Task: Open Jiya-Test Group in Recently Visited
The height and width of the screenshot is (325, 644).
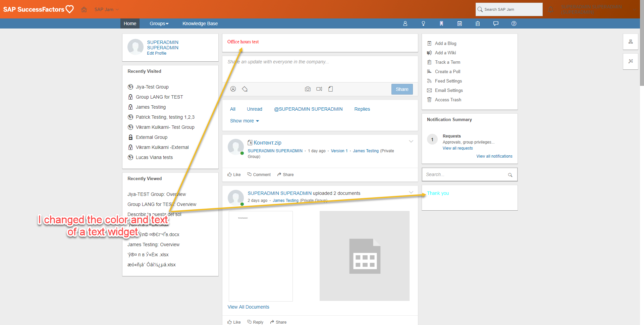Action: pos(152,87)
